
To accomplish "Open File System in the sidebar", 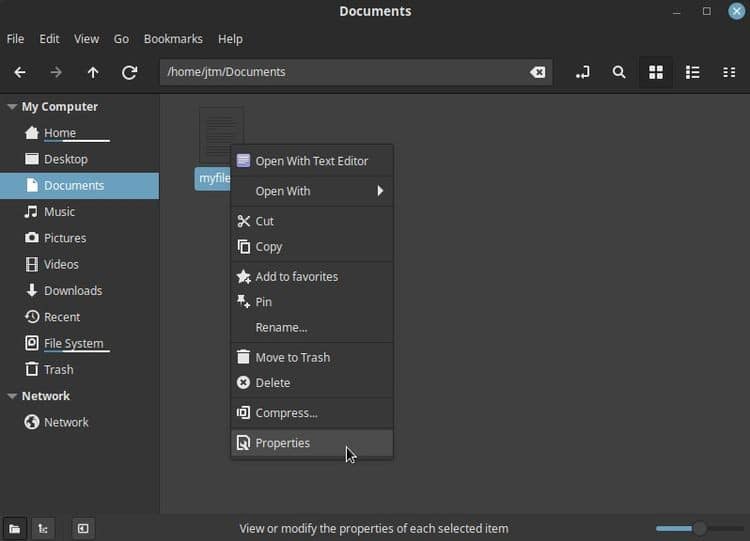I will pyautogui.click(x=79, y=343).
